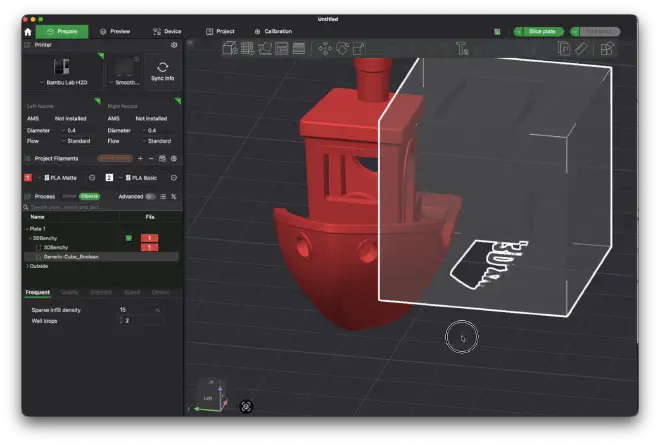
Task: Click the orange filament grouping button
Action: 115,158
